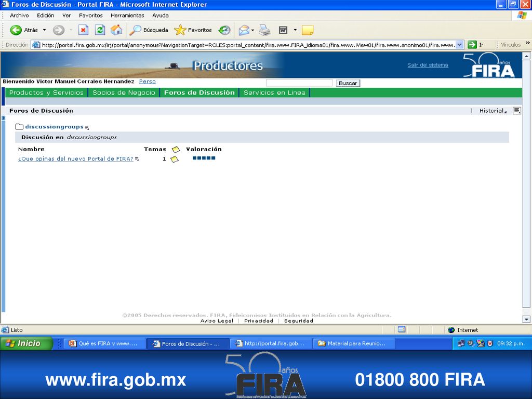Switch to Material para Reunio taskbar folder

353,343
